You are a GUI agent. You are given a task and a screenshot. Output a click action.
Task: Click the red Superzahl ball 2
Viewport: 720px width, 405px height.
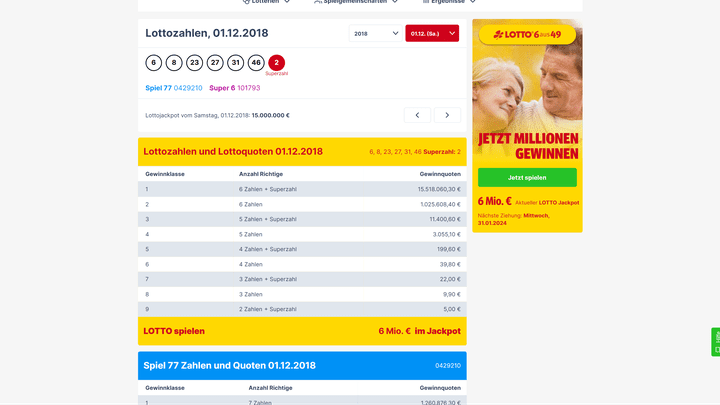point(276,62)
